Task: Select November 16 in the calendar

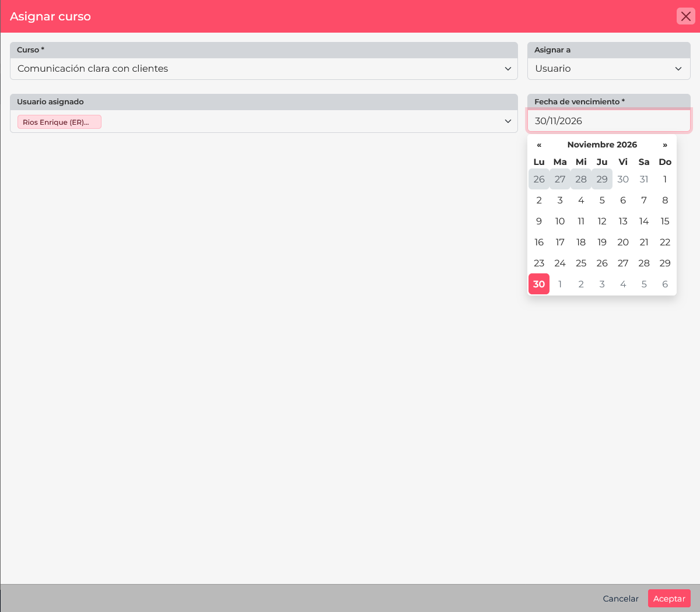Action: pos(539,242)
